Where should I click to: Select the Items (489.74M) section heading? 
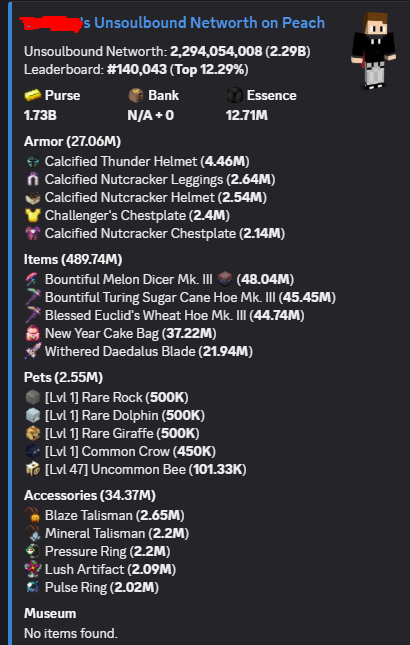(x=73, y=260)
